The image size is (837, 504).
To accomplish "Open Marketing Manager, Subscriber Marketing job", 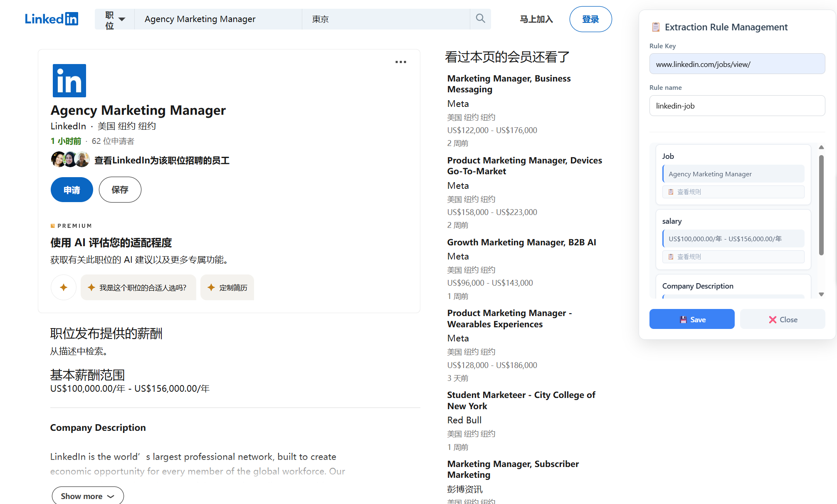I will click(513, 469).
